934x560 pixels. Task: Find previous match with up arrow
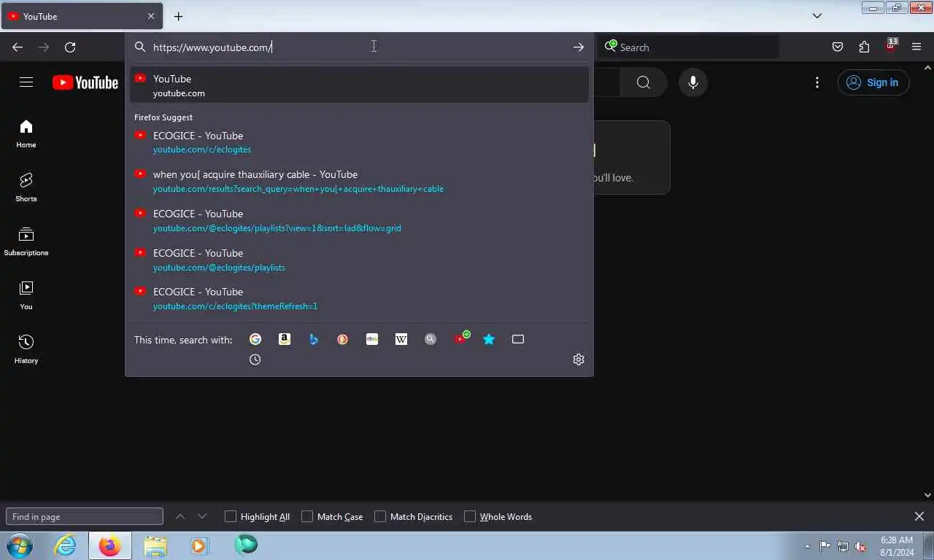tap(180, 516)
